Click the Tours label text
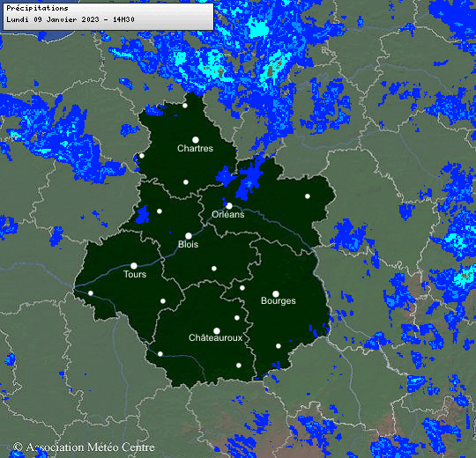The height and width of the screenshot is (458, 476). click(x=135, y=274)
